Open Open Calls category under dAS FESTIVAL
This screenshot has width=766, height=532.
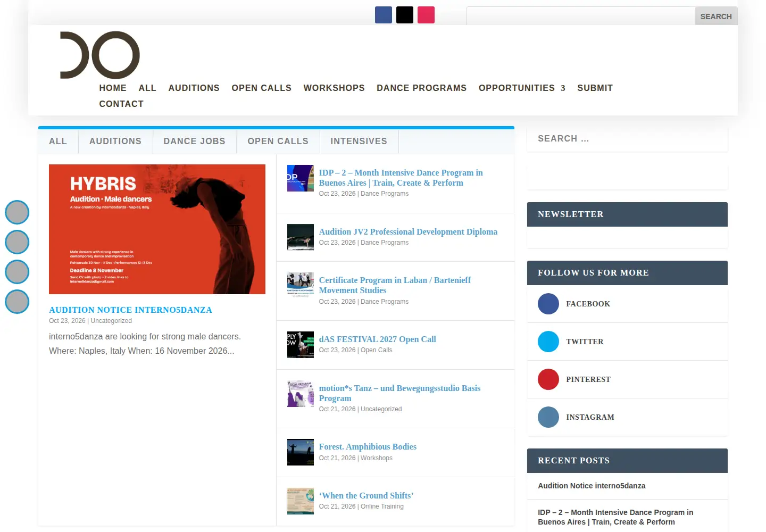[x=377, y=350]
